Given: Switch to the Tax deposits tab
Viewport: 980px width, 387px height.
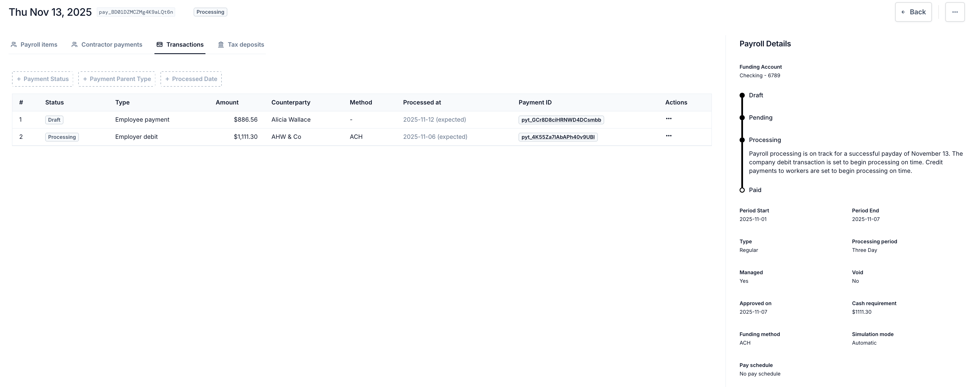Looking at the screenshot, I should click(245, 44).
